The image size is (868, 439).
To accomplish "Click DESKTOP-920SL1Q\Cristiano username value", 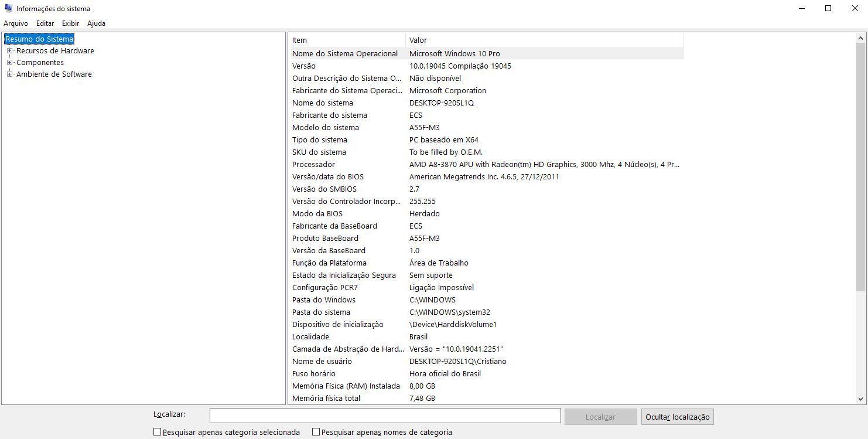I will 458,361.
